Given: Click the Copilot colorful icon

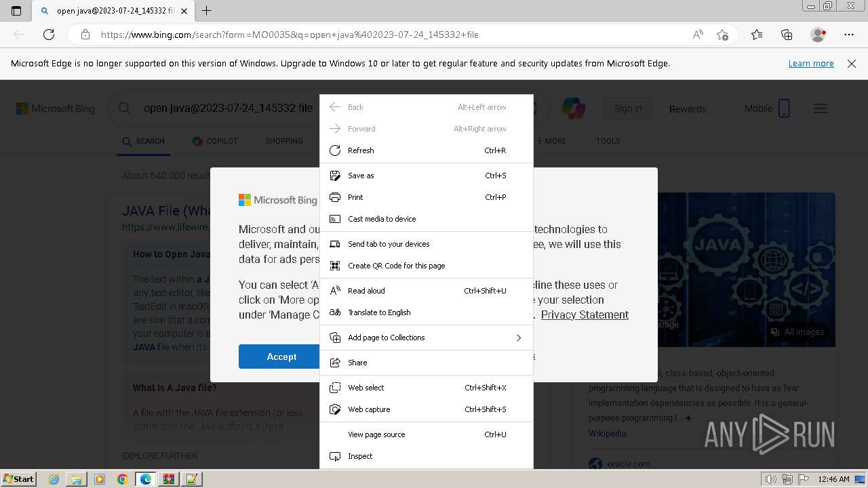Looking at the screenshot, I should [574, 108].
